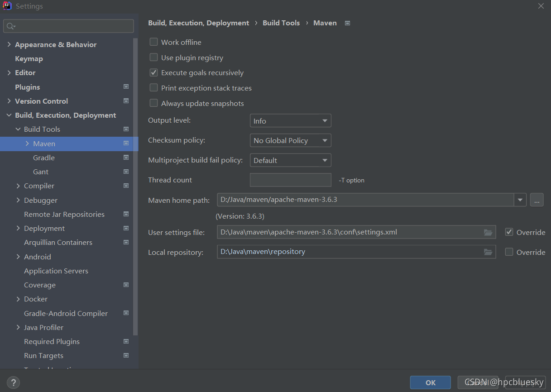This screenshot has width=551, height=392.
Task: Open Arquillian Containers settings
Action: (x=58, y=242)
